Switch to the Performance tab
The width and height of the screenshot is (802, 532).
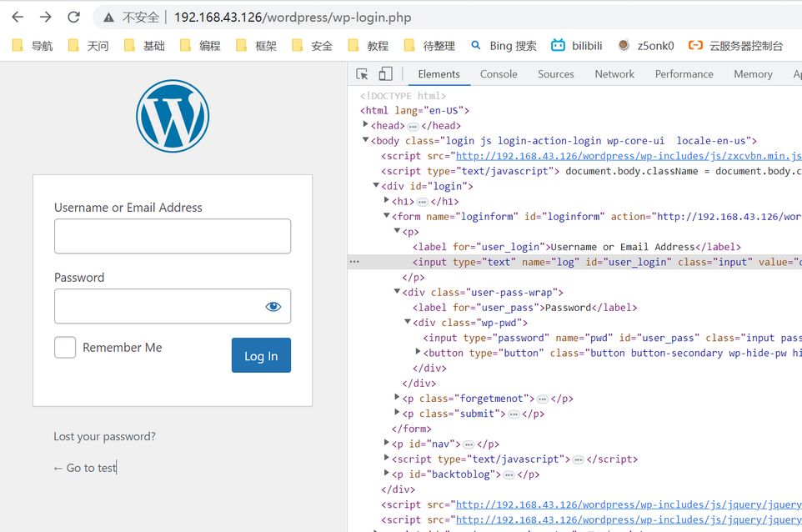click(684, 74)
